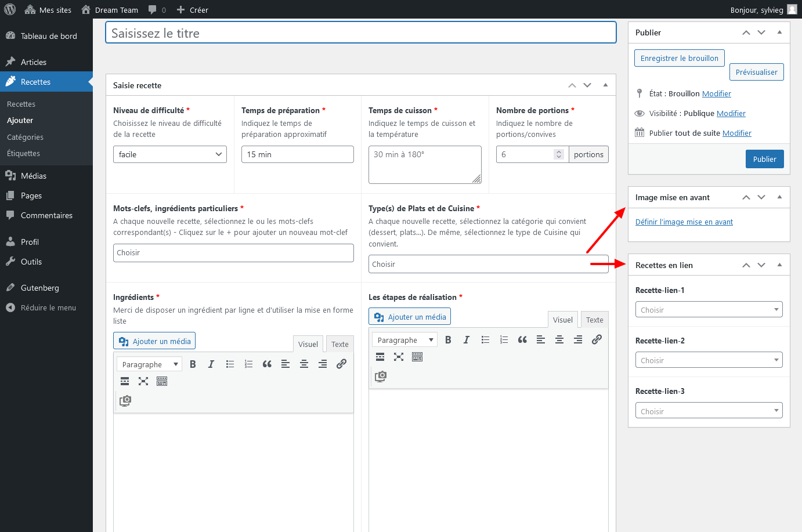Click Italic in the Les étapes editor toolbar

pyautogui.click(x=466, y=340)
